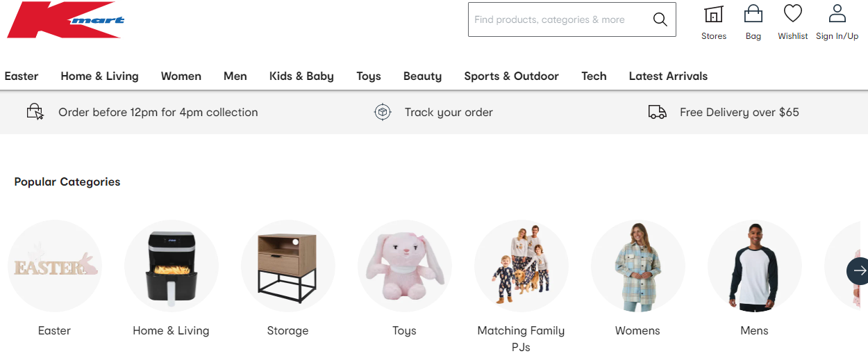Open the Kids & Baby menu
Screen dimensions: 868x356
coord(301,76)
